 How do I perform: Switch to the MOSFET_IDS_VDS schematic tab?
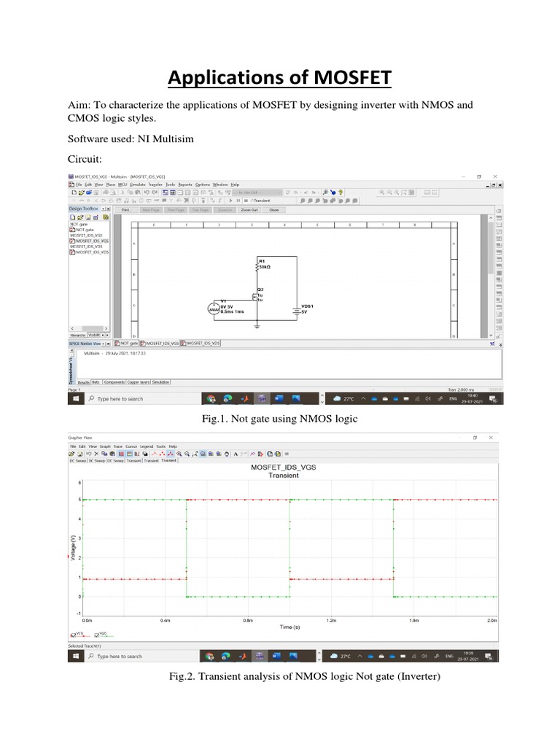tap(200, 343)
